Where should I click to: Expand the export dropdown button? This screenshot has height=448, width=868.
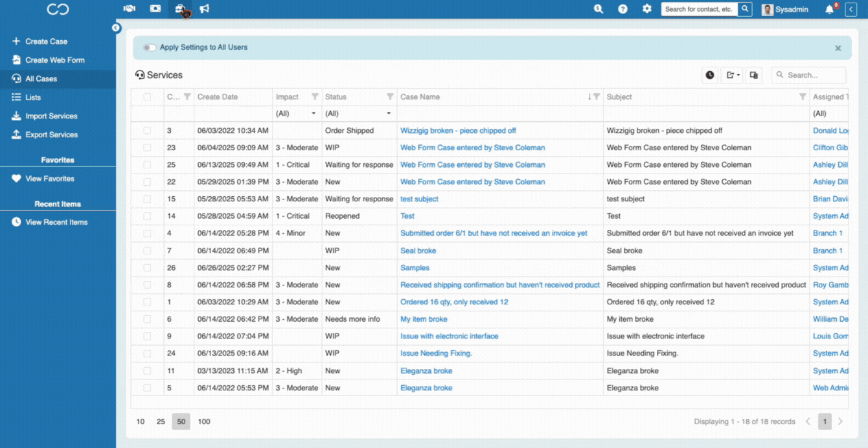click(x=733, y=75)
